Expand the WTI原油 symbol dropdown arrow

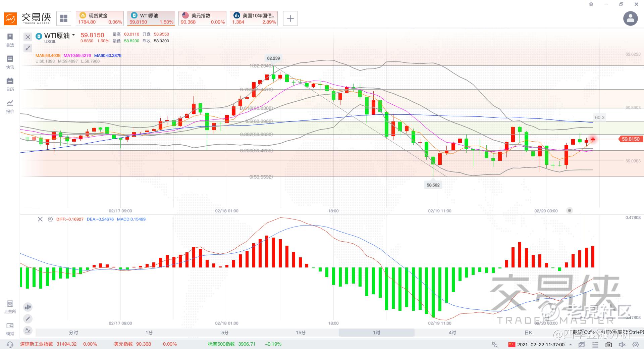click(x=73, y=35)
